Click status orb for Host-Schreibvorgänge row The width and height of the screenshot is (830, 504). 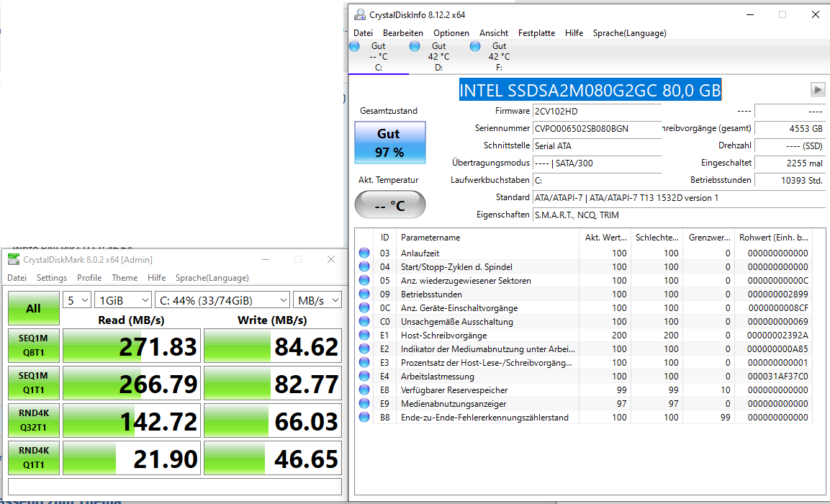[x=364, y=335]
